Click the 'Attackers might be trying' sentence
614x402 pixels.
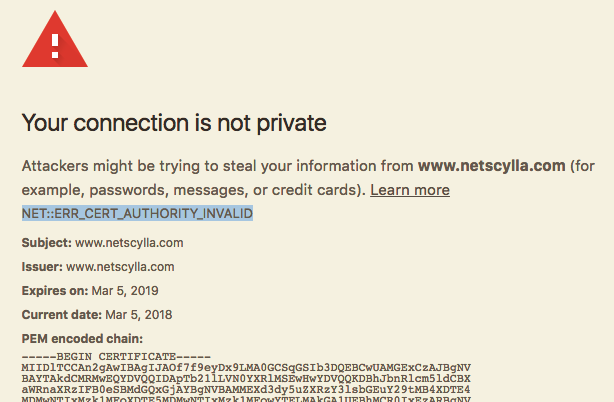(x=308, y=178)
